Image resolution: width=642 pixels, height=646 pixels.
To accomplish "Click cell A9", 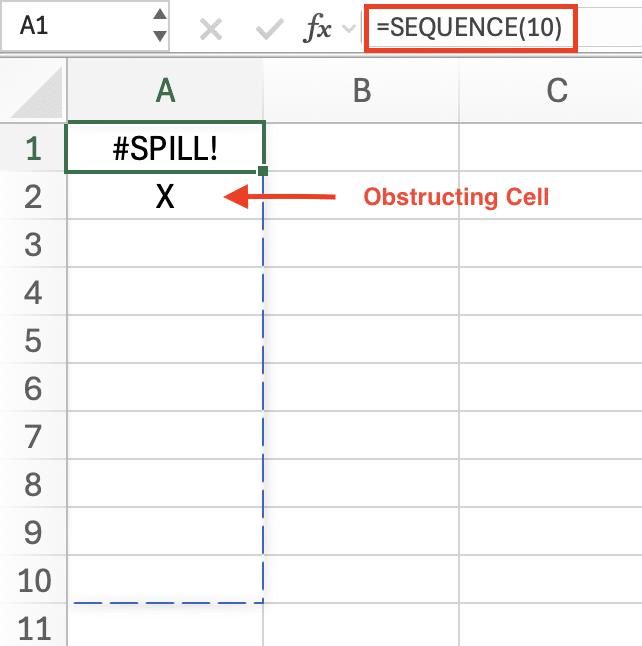I will click(165, 531).
